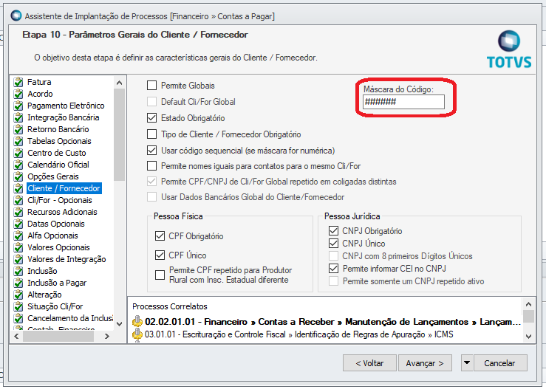Image resolution: width=546 pixels, height=392 pixels.
Task: Open the 03.01.01 Escrituração e Controle Fiscal link
Action: 299,334
